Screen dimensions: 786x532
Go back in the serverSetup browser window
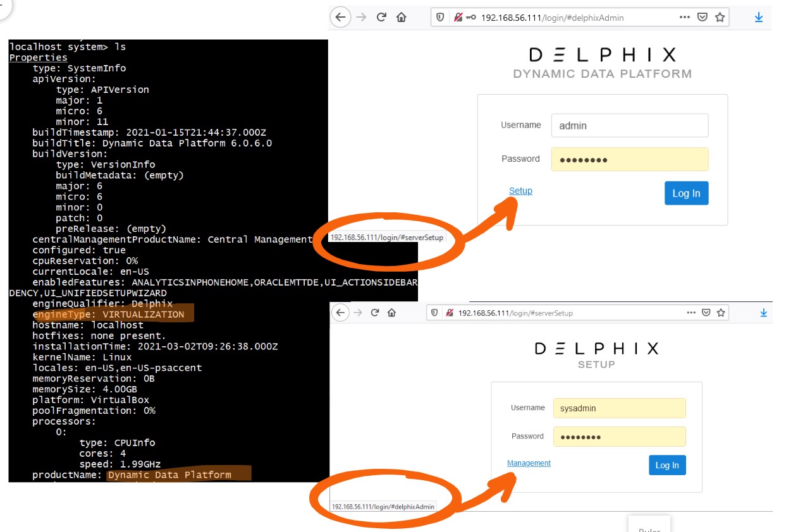340,312
